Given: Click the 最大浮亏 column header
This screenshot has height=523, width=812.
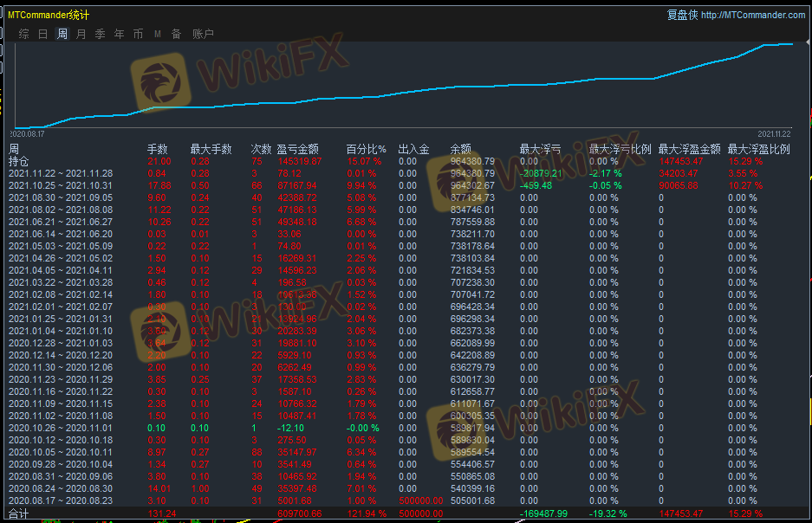Looking at the screenshot, I should click(539, 149).
